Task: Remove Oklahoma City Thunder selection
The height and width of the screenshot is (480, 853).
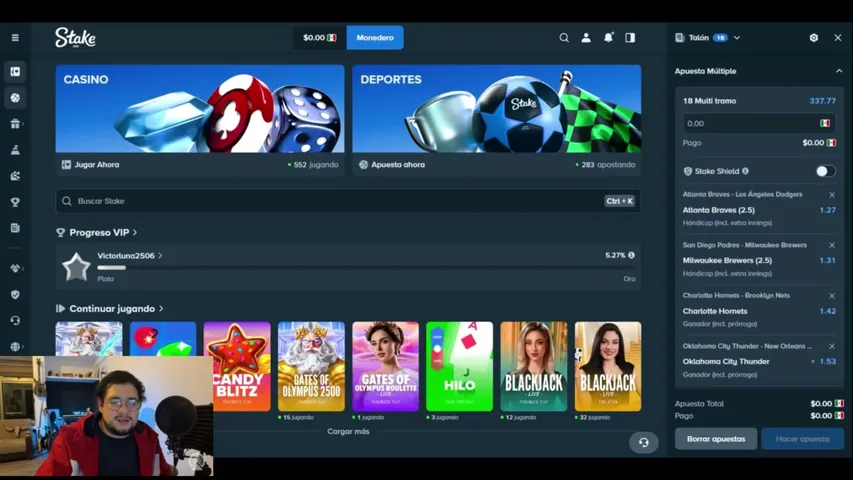Action: pos(832,346)
